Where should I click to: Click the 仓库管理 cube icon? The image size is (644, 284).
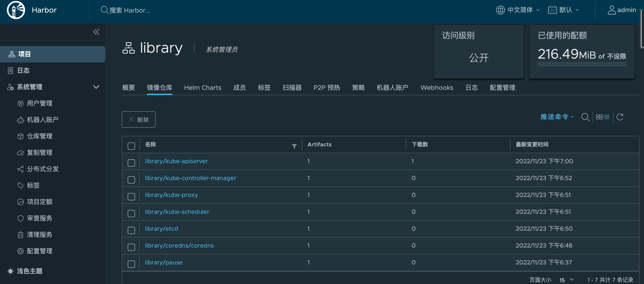tap(21, 136)
